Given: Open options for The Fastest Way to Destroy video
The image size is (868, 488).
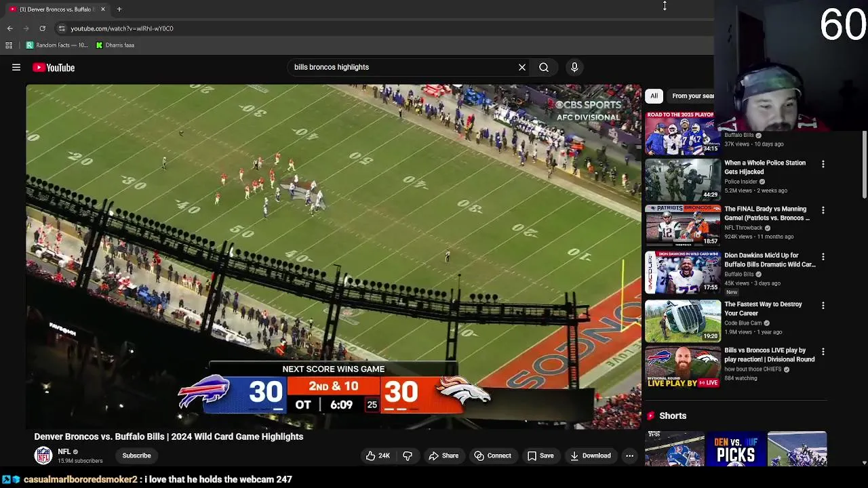Looking at the screenshot, I should (x=823, y=306).
